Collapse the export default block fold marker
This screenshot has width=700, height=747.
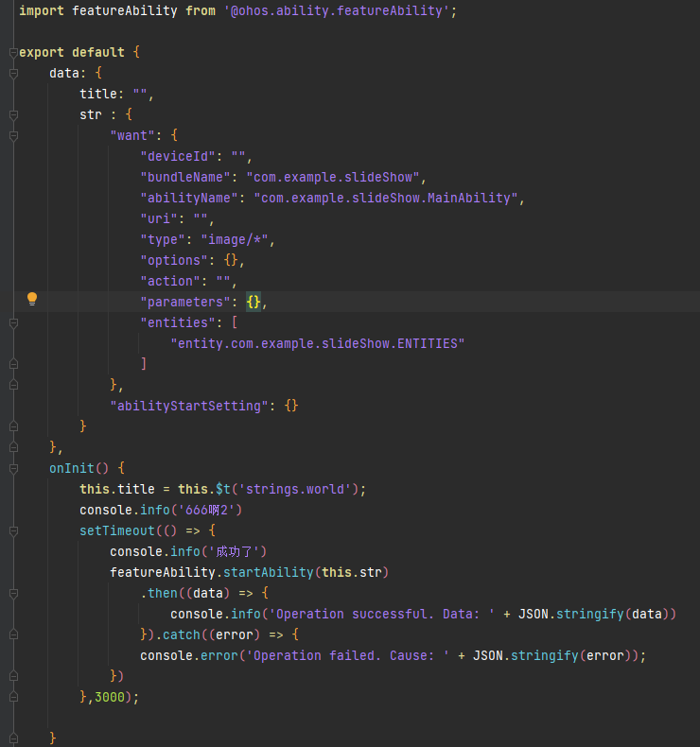click(14, 52)
